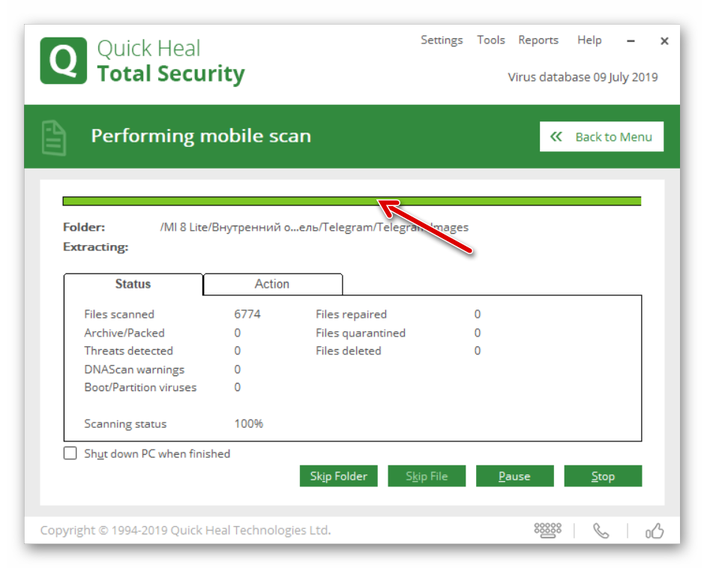
Task: Click the double chevron back icon
Action: [x=556, y=136]
